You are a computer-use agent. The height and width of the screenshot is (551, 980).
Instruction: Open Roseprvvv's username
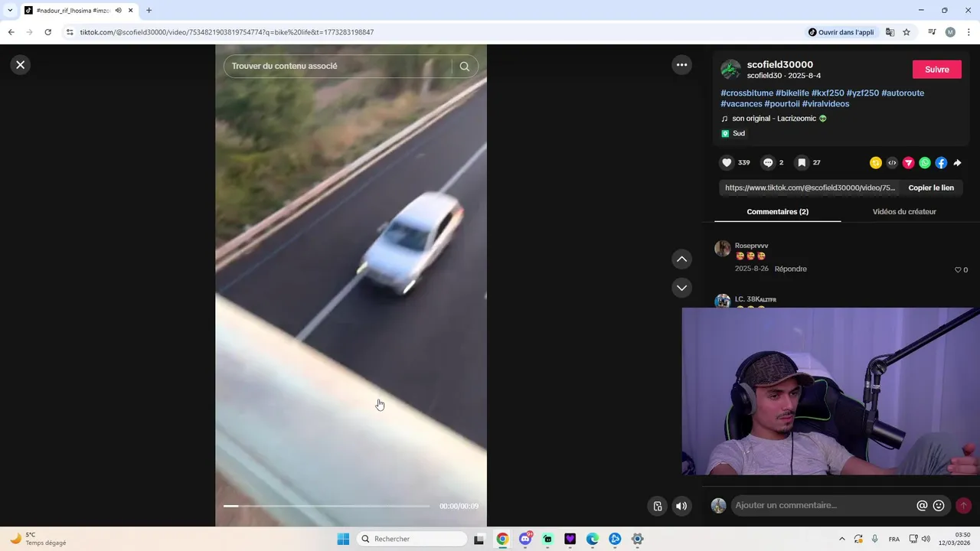751,246
